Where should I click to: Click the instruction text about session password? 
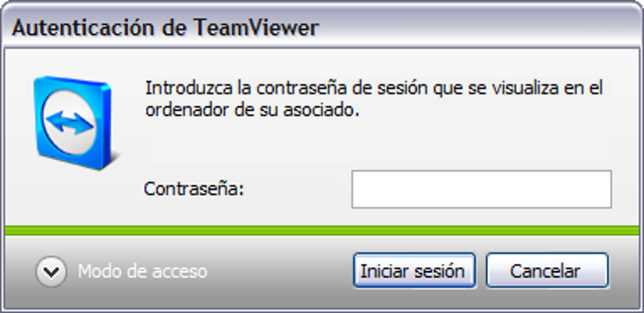[x=374, y=99]
